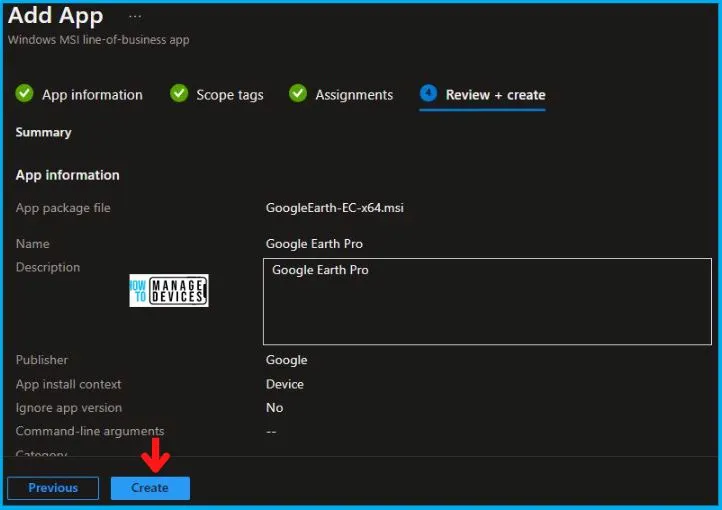Click the App install context value Device
Image resolution: width=722 pixels, height=510 pixels.
(285, 384)
